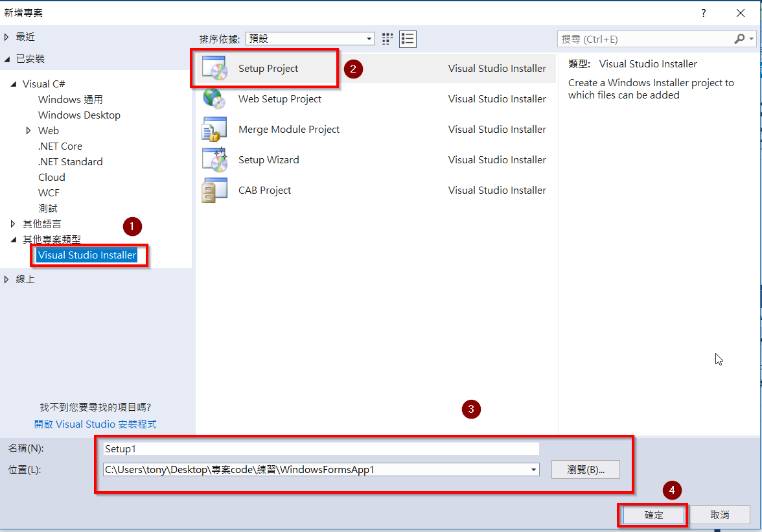Select the 測試 category

click(48, 209)
